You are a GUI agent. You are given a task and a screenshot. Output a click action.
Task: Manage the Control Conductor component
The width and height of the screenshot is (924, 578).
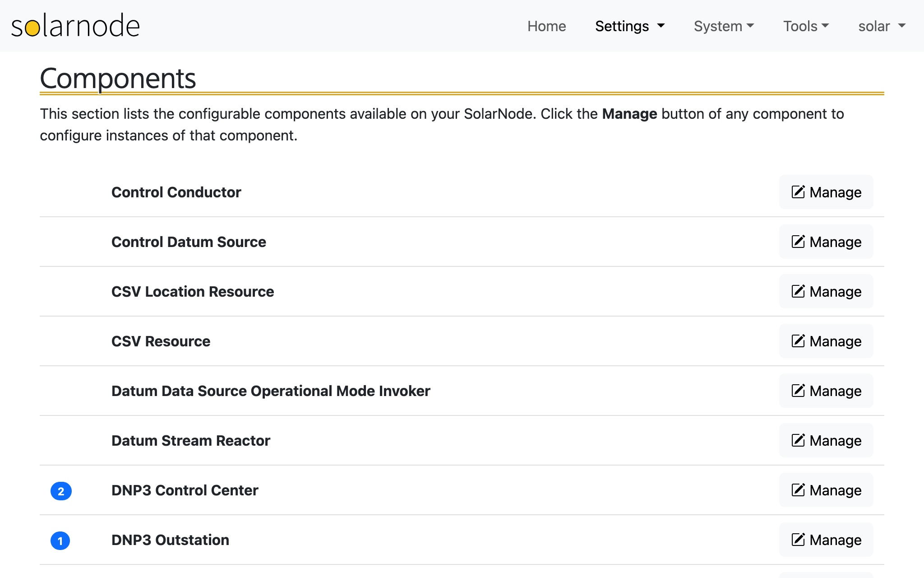tap(826, 192)
